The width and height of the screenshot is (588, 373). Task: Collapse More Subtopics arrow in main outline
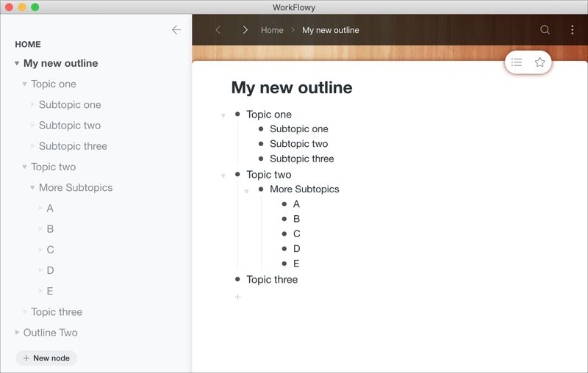[x=247, y=192]
